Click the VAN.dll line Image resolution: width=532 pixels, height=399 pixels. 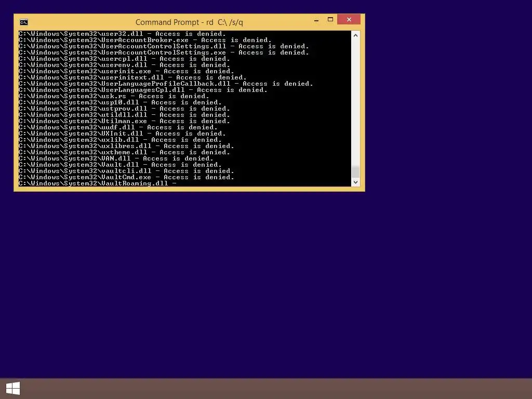(x=116, y=158)
